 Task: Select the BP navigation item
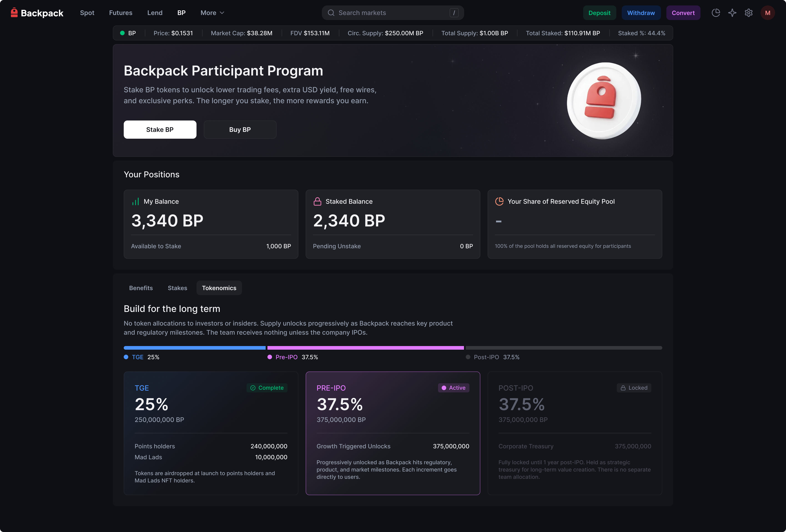182,13
